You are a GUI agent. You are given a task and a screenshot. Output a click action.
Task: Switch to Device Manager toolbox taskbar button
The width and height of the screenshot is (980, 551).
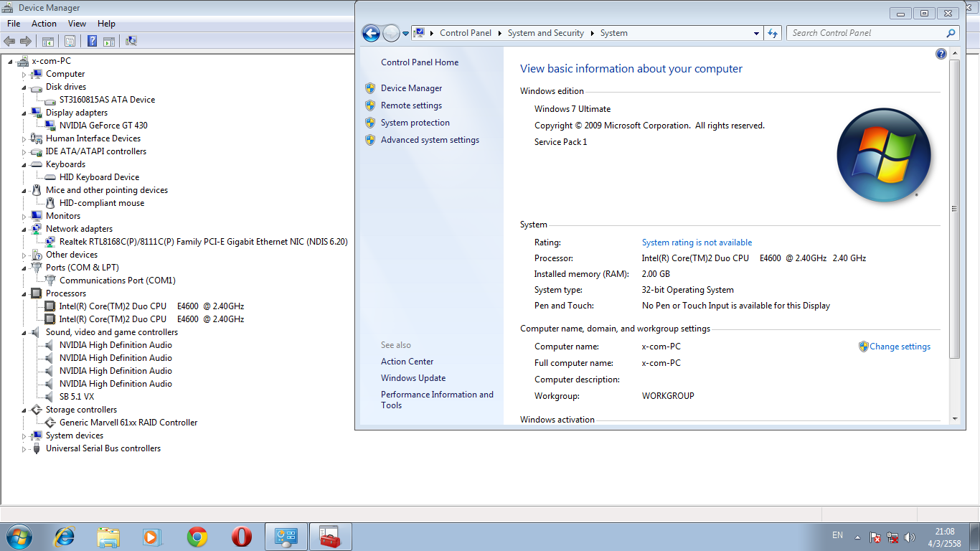[x=331, y=537]
